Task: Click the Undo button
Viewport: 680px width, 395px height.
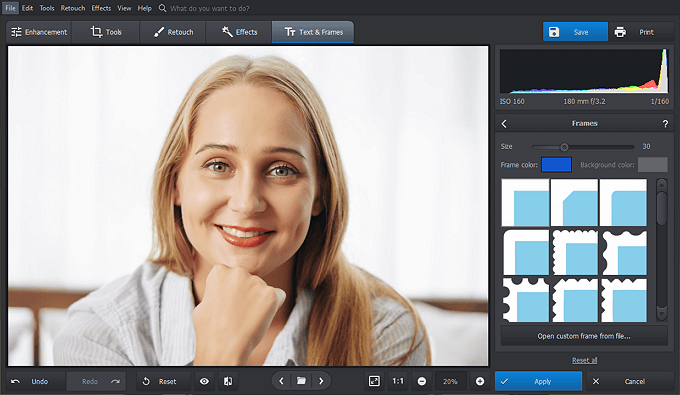Action: [36, 382]
